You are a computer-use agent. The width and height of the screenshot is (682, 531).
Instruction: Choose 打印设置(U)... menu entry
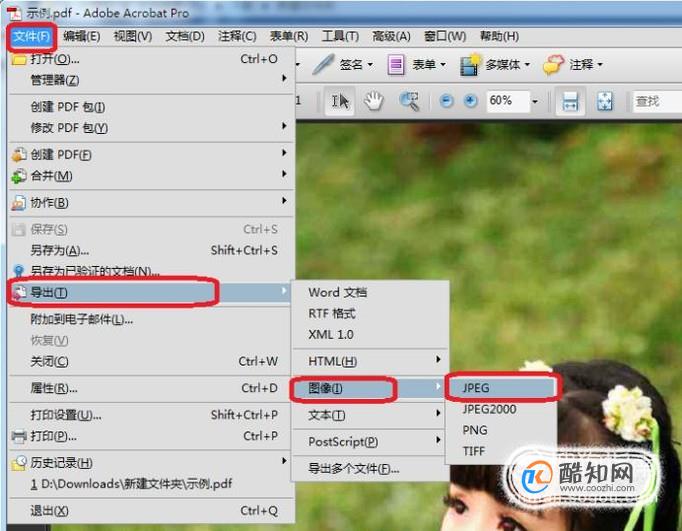click(150, 415)
